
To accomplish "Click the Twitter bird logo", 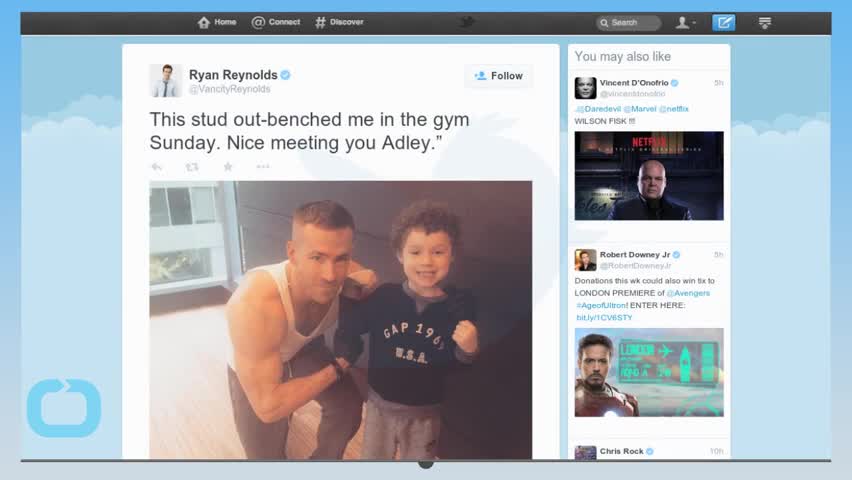I will click(x=467, y=22).
